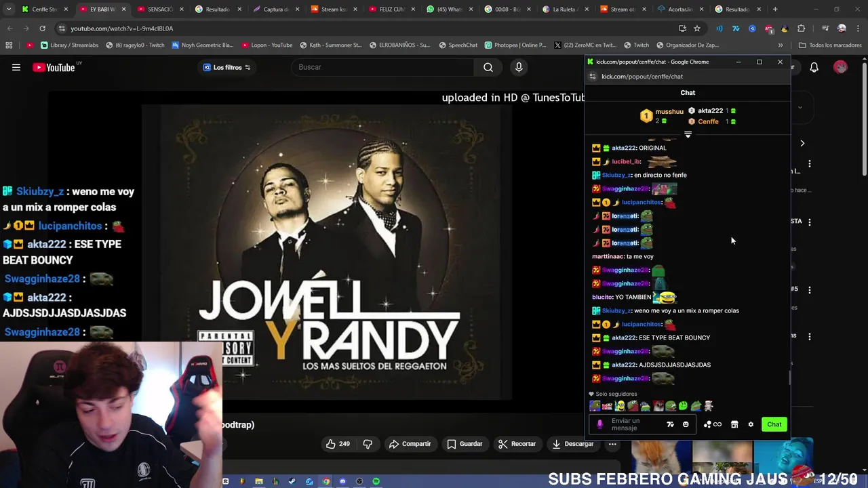Switch to the Acortar.lin tab
Screen dimensions: 868x488
coord(680,9)
